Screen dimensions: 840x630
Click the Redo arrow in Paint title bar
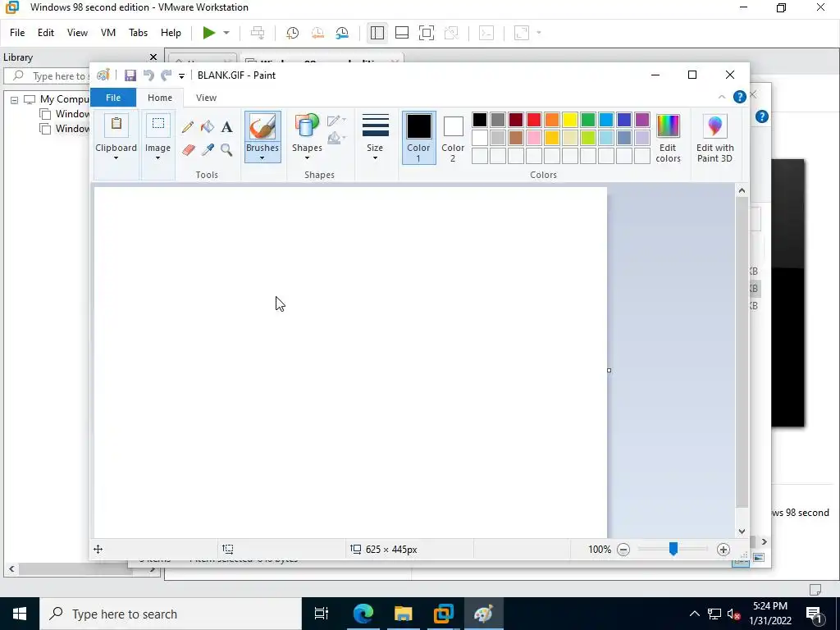pos(166,75)
